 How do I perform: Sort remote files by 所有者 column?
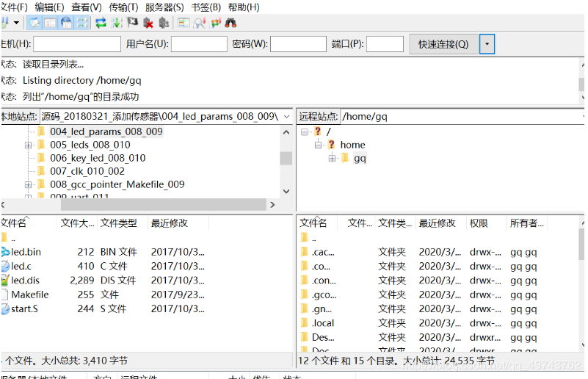click(x=527, y=223)
